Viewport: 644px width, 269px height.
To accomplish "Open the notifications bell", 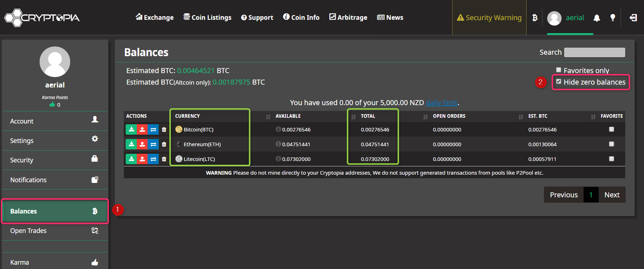I will (x=596, y=18).
